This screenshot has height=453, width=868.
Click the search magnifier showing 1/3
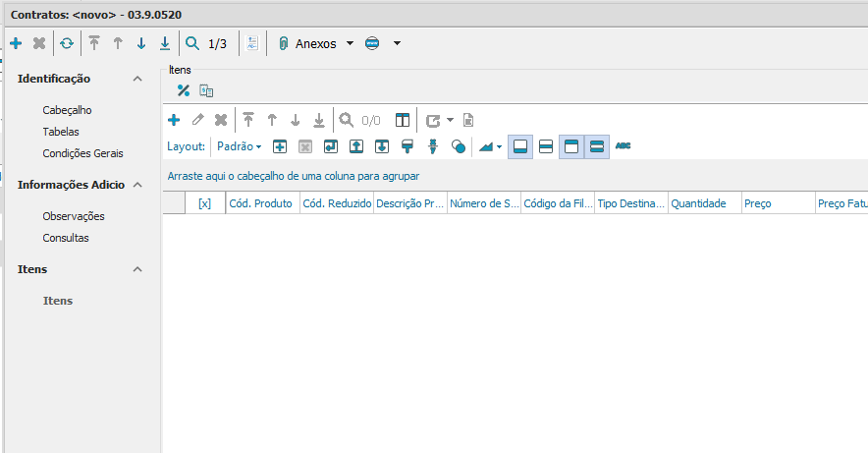tap(192, 43)
